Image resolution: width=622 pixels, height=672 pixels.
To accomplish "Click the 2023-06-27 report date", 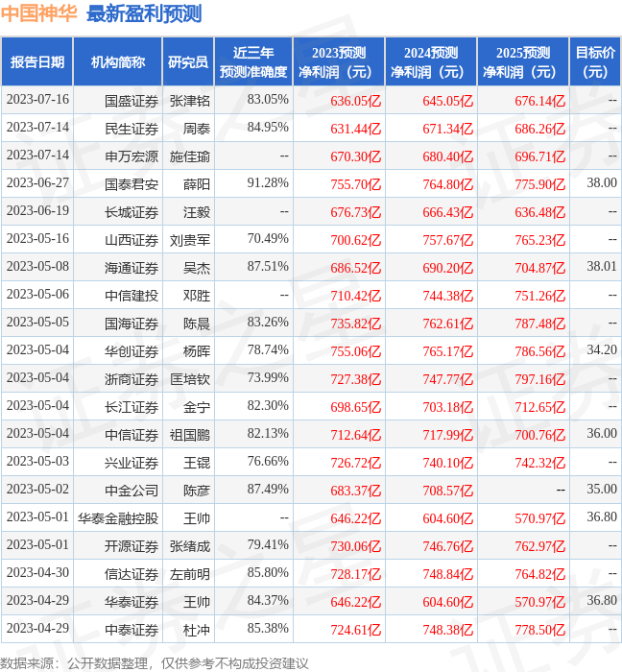I will tap(37, 182).
